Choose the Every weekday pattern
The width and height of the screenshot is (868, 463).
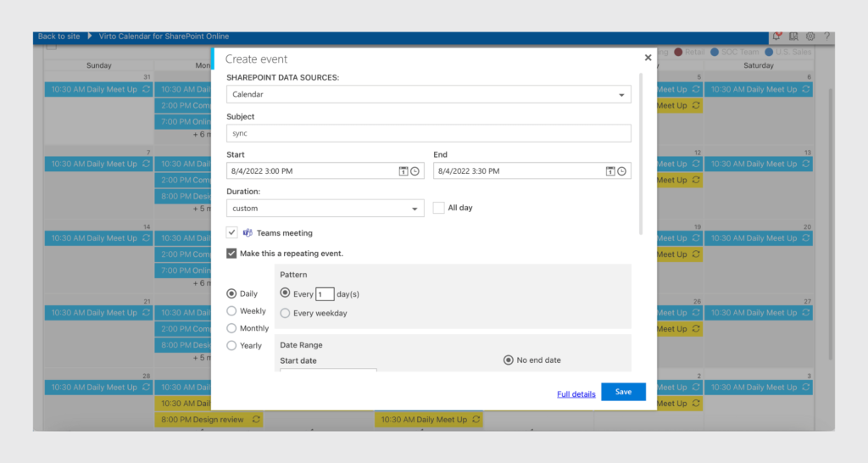coord(285,313)
